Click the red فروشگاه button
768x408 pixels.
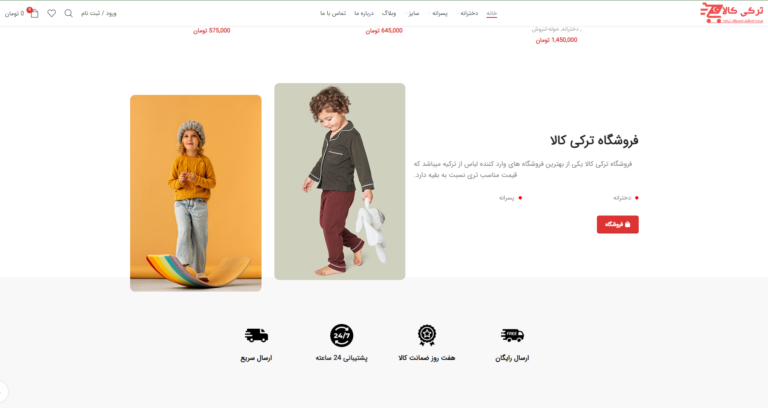pyautogui.click(x=618, y=224)
